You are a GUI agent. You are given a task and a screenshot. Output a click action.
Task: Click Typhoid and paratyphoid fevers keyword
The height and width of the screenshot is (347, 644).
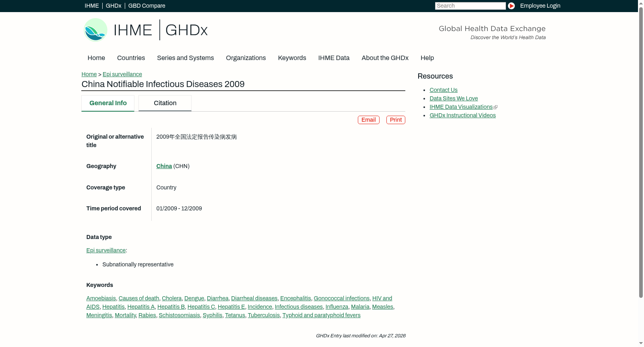[321, 315]
